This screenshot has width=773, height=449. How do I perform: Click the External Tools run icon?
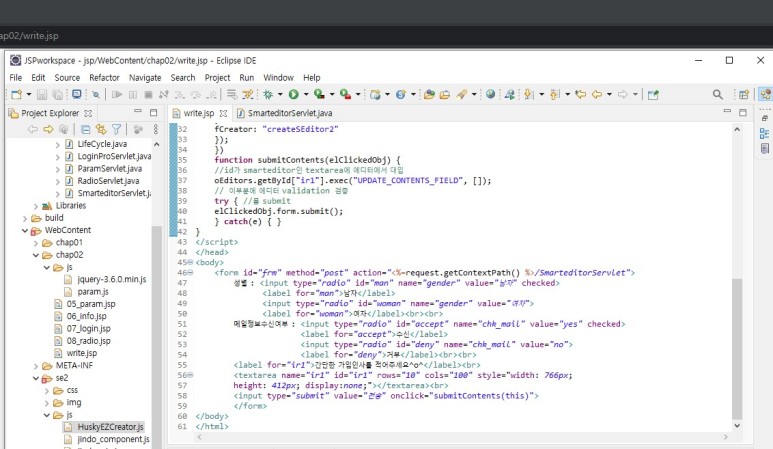point(345,95)
